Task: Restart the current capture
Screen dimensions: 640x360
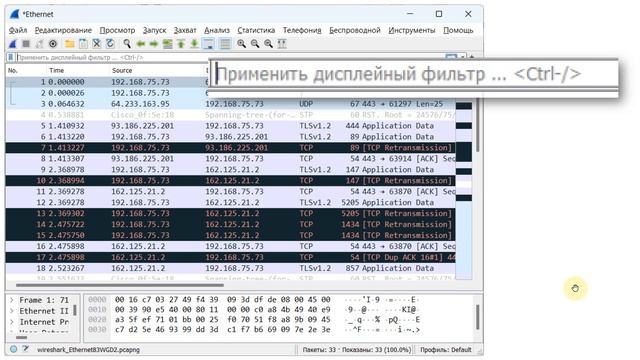Action: click(40, 44)
